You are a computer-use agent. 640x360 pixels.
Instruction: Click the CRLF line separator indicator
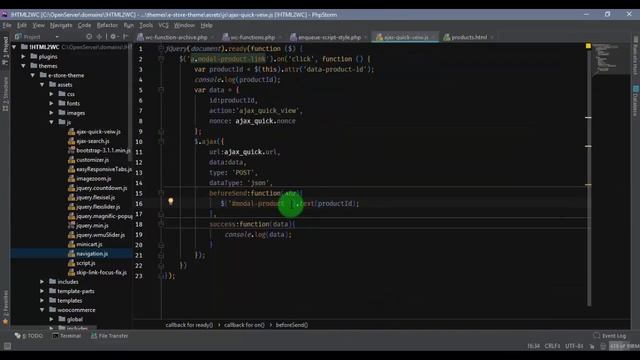point(552,346)
